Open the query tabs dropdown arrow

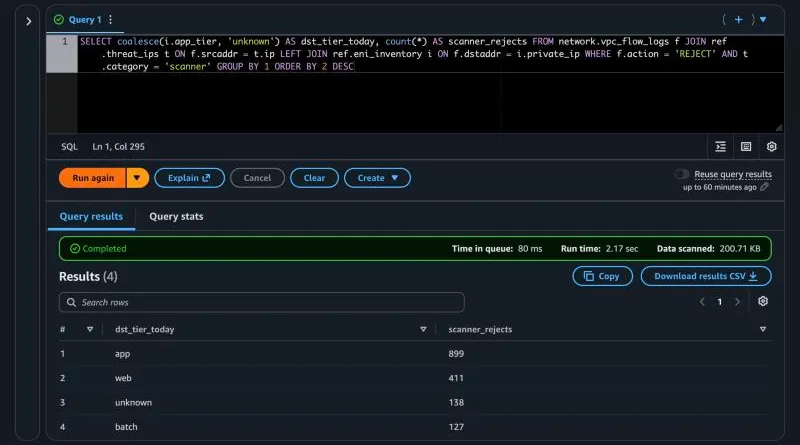(x=763, y=19)
